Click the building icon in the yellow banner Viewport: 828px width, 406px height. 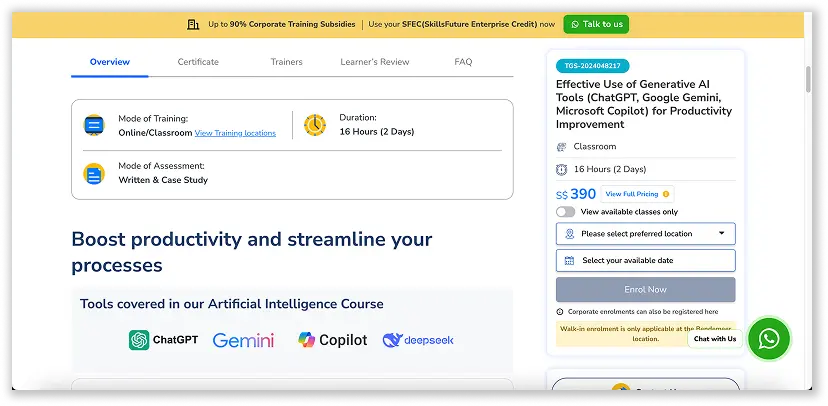[x=193, y=24]
